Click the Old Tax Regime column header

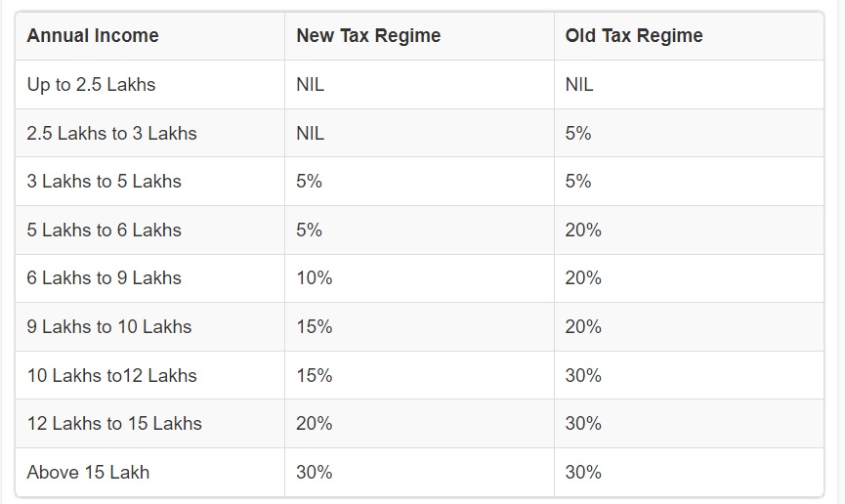634,36
